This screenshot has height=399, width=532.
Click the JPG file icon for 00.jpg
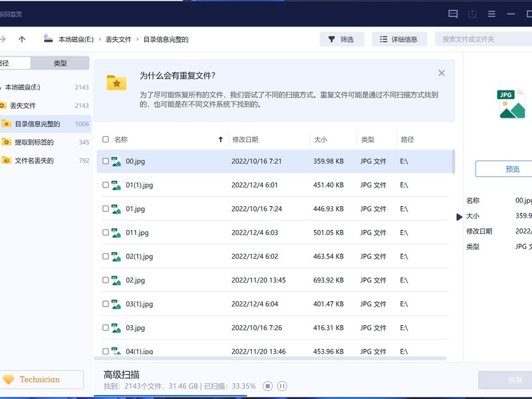(x=116, y=161)
